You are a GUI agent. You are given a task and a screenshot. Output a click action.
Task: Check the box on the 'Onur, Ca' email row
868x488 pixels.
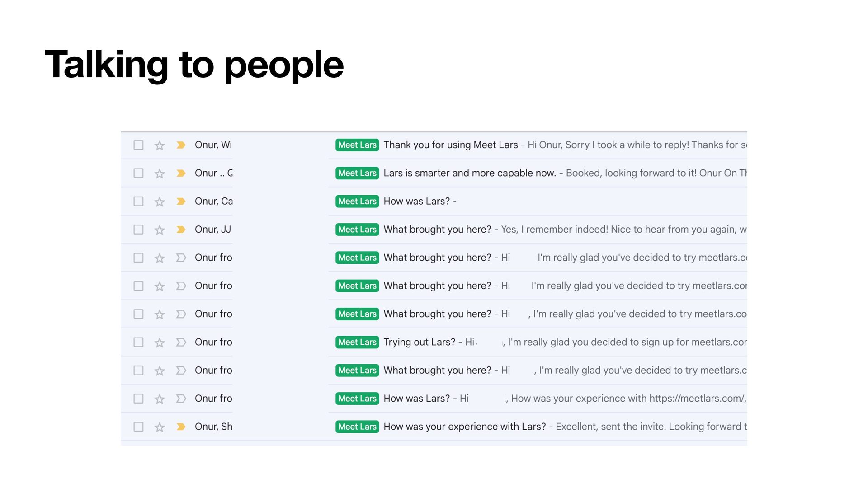(x=138, y=202)
